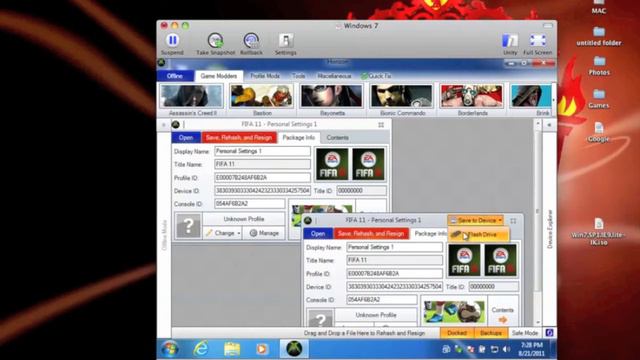This screenshot has width=640, height=360.
Task: Open the Quick Fix tab
Action: pos(376,76)
